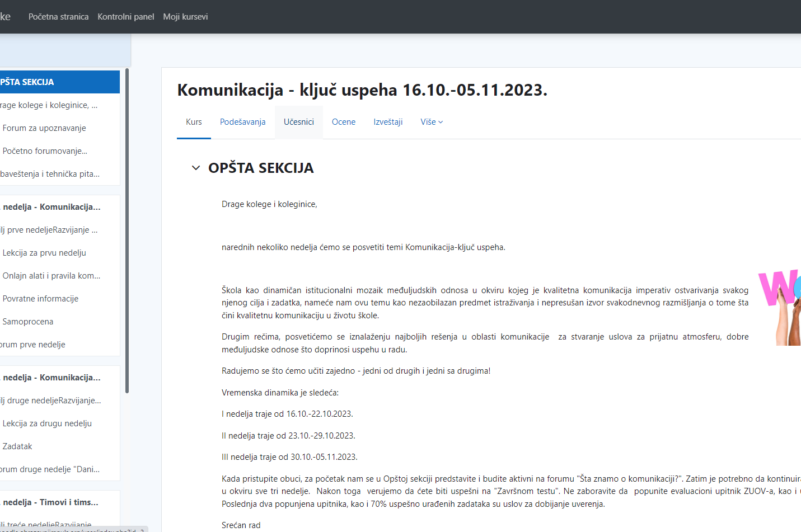This screenshot has height=532, width=801.
Task: Open the Učesnici tab
Action: click(299, 122)
